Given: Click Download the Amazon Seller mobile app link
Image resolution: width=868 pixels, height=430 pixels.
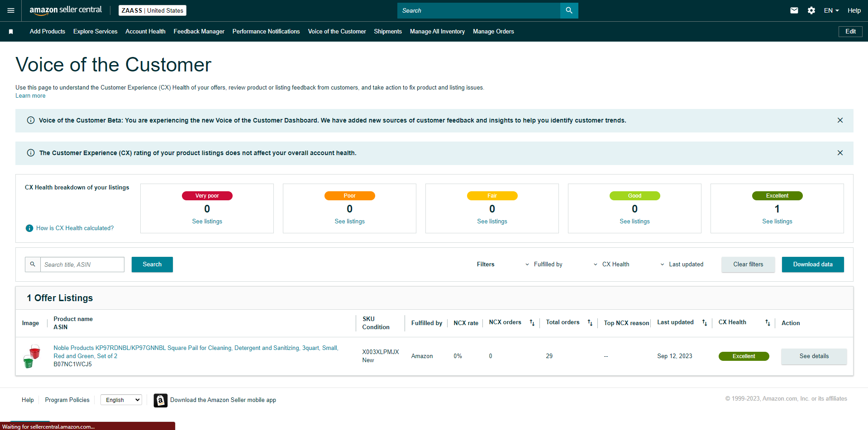Looking at the screenshot, I should (x=223, y=400).
